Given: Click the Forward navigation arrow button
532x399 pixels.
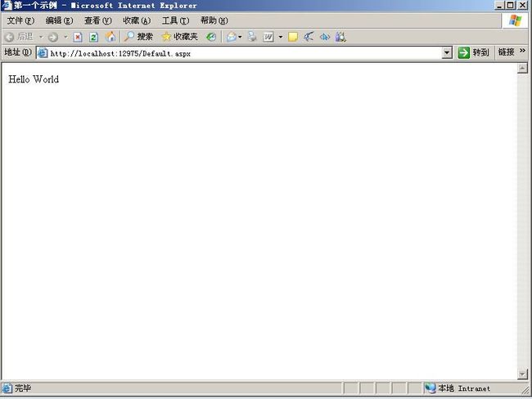Looking at the screenshot, I should coord(53,37).
